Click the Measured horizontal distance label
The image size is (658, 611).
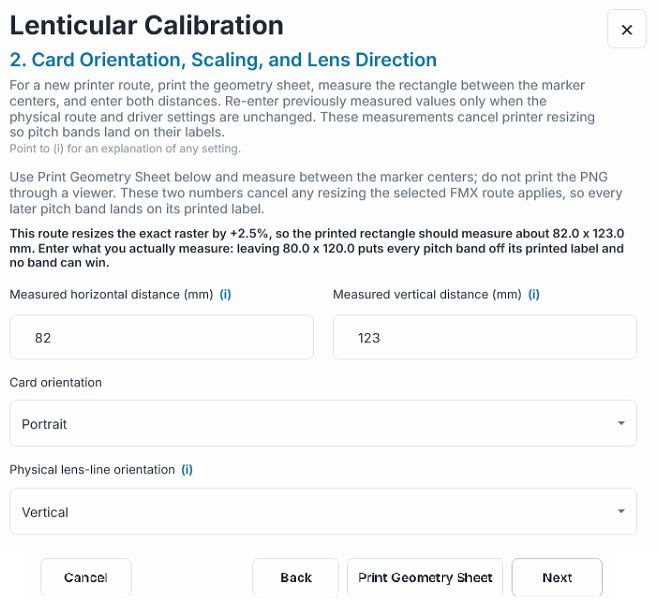pos(111,295)
